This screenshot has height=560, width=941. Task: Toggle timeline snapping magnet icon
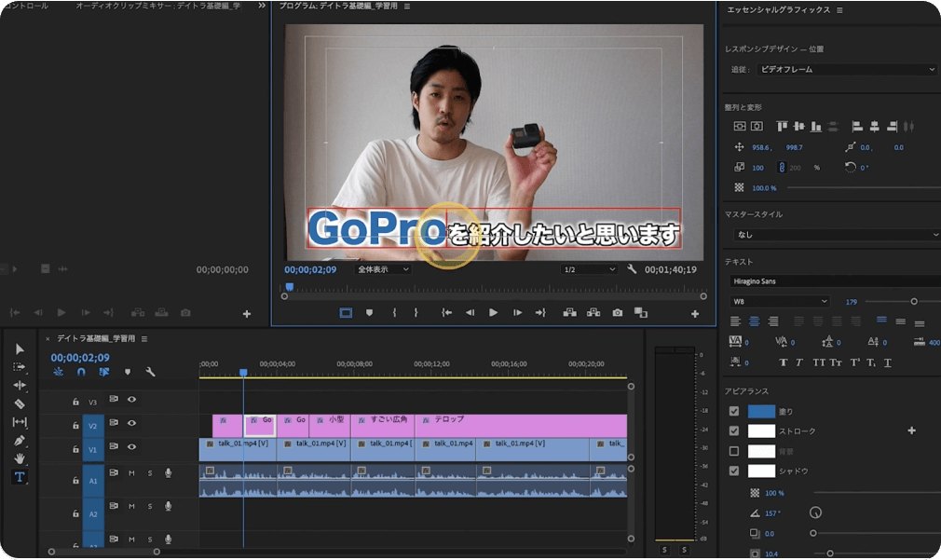(81, 372)
